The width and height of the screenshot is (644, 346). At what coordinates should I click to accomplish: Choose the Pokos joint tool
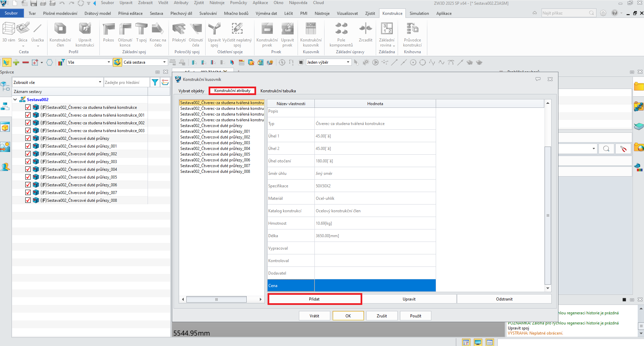coord(109,32)
